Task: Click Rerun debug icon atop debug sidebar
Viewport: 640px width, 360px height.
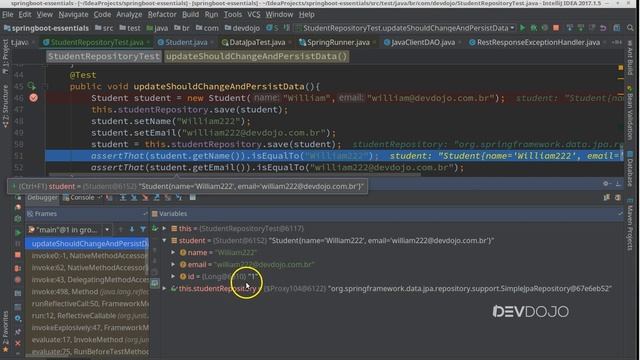Action: (18, 198)
